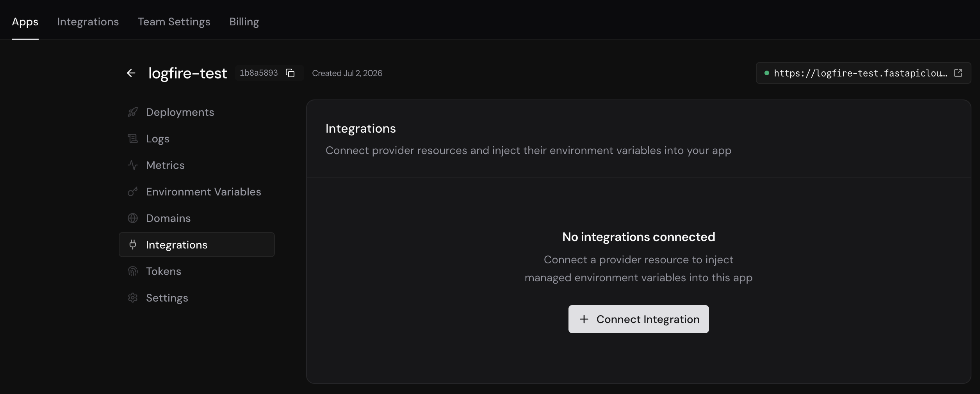
Task: Copy the app ID 1b8a5893
Action: pyautogui.click(x=290, y=73)
